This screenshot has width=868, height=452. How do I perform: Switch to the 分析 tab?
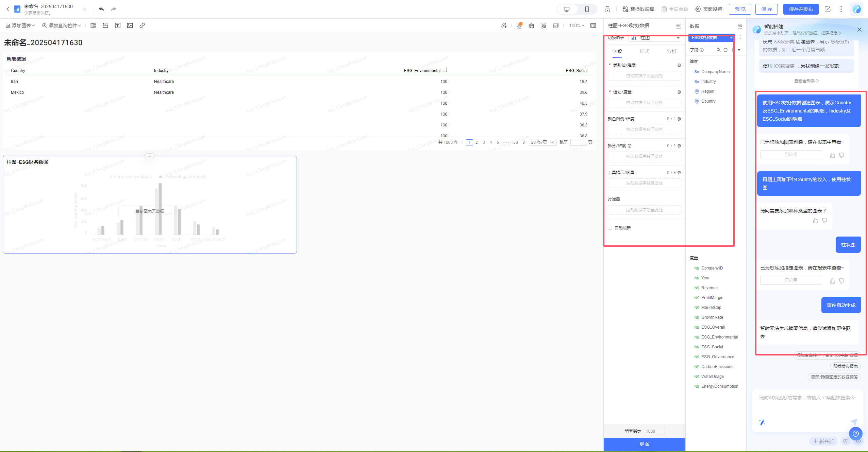[671, 51]
